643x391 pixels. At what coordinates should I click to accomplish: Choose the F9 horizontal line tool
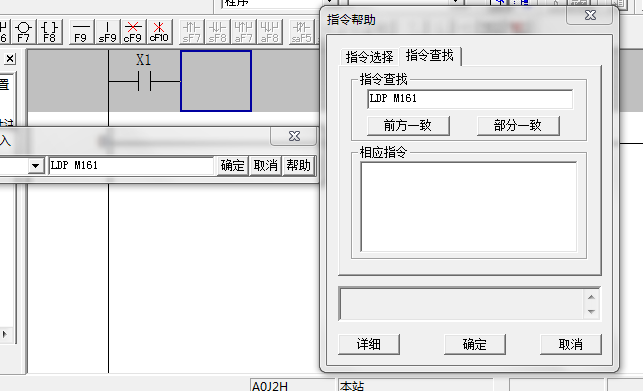click(x=81, y=32)
